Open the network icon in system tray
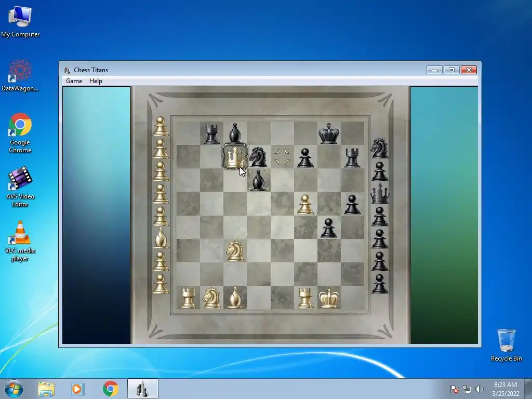Viewport: 532px width, 399px height. tap(467, 389)
